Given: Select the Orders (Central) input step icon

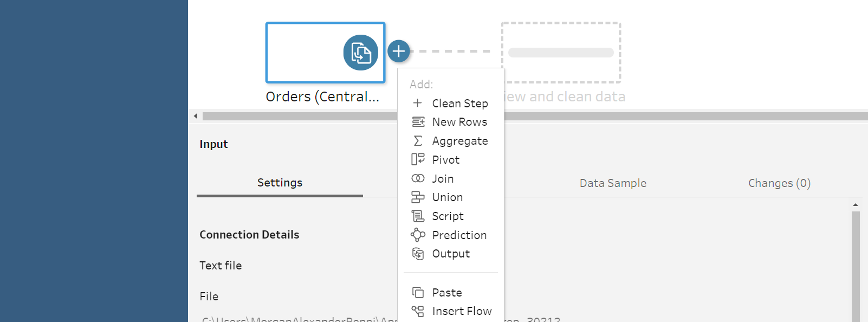Looking at the screenshot, I should click(360, 53).
